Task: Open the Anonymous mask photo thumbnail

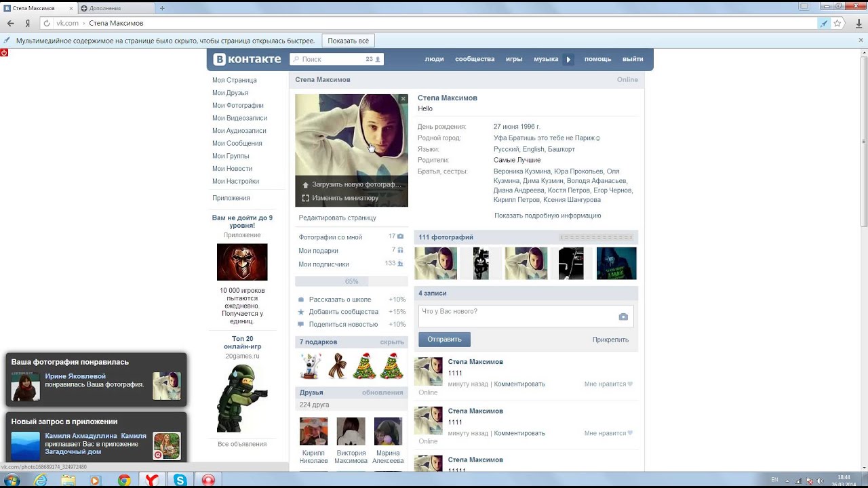Action: click(616, 263)
